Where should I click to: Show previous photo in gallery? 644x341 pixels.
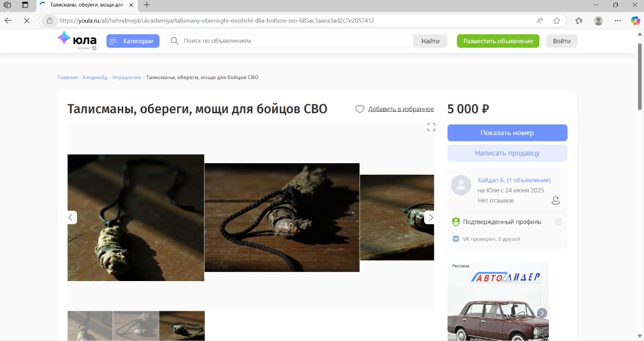coord(70,218)
